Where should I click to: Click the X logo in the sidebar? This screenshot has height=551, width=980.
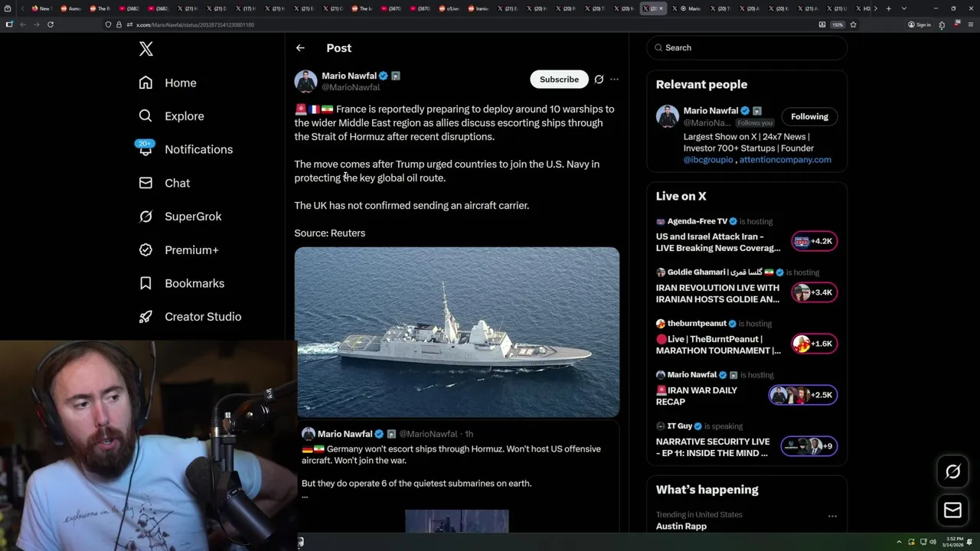(146, 49)
